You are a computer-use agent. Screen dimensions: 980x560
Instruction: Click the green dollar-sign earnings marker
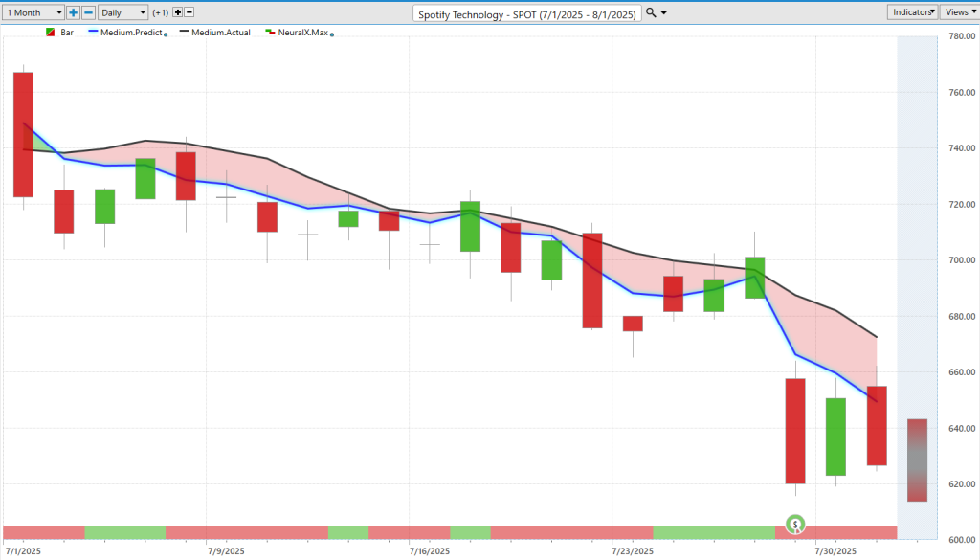(795, 524)
